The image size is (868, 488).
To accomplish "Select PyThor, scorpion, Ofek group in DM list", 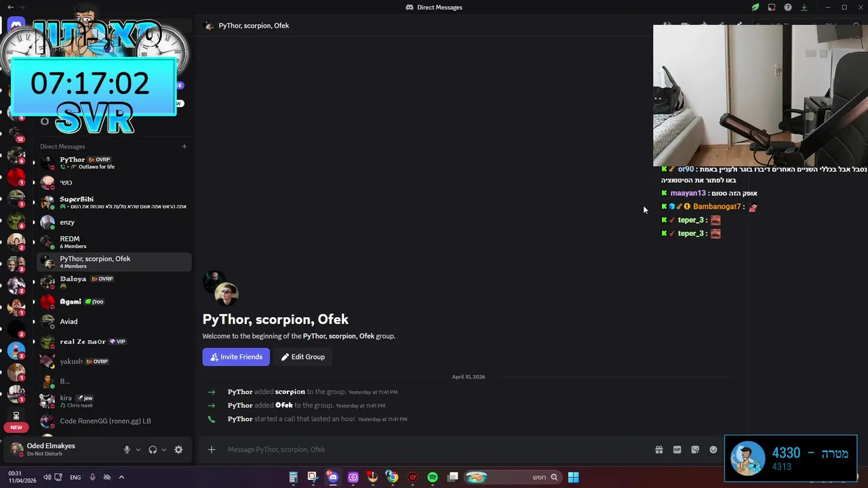I will pyautogui.click(x=114, y=262).
